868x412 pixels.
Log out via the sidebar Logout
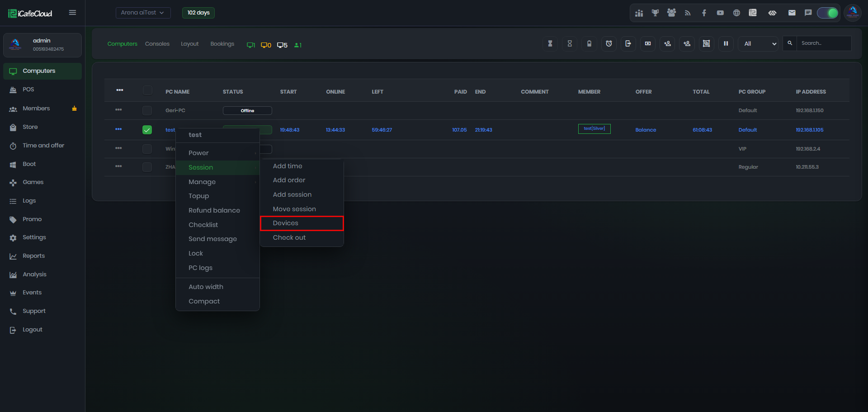pos(42,330)
